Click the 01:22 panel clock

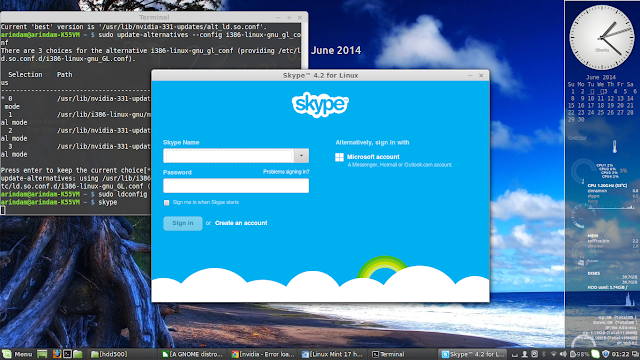coord(620,354)
